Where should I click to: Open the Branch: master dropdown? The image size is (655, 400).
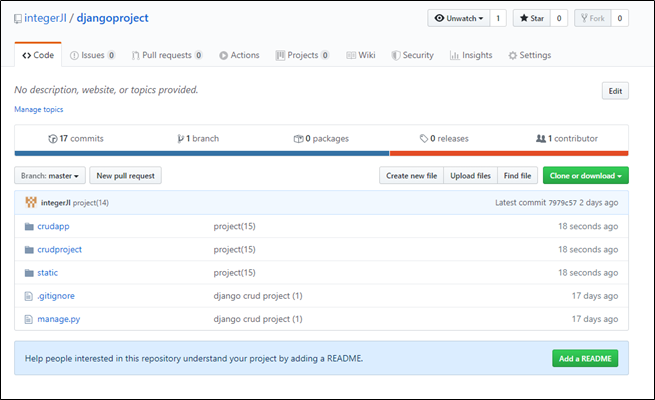coord(50,176)
